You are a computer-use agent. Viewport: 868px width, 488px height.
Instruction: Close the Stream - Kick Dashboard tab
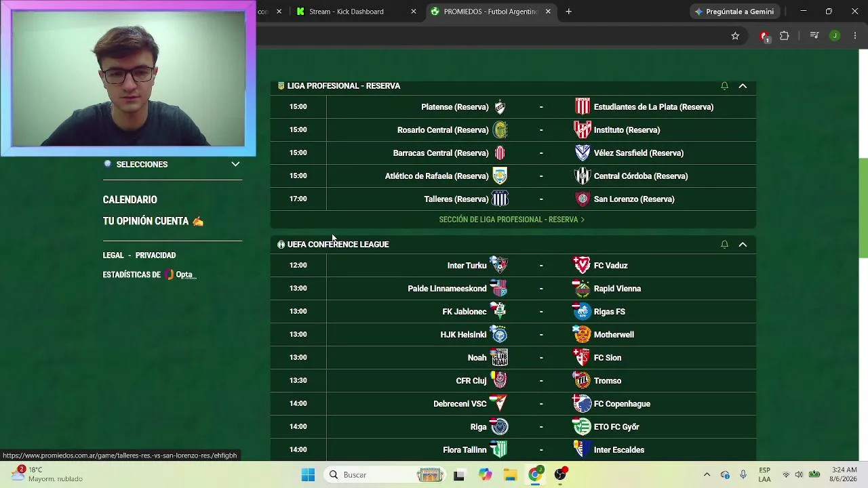click(414, 12)
